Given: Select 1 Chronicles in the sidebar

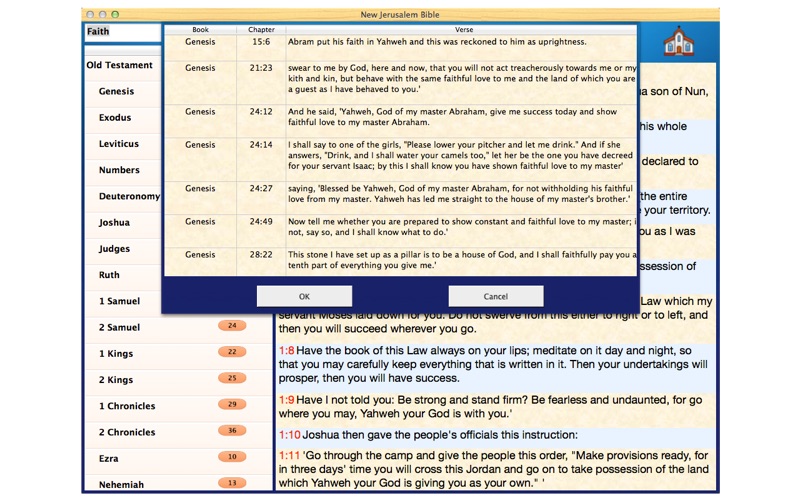Looking at the screenshot, I should coord(127,406).
